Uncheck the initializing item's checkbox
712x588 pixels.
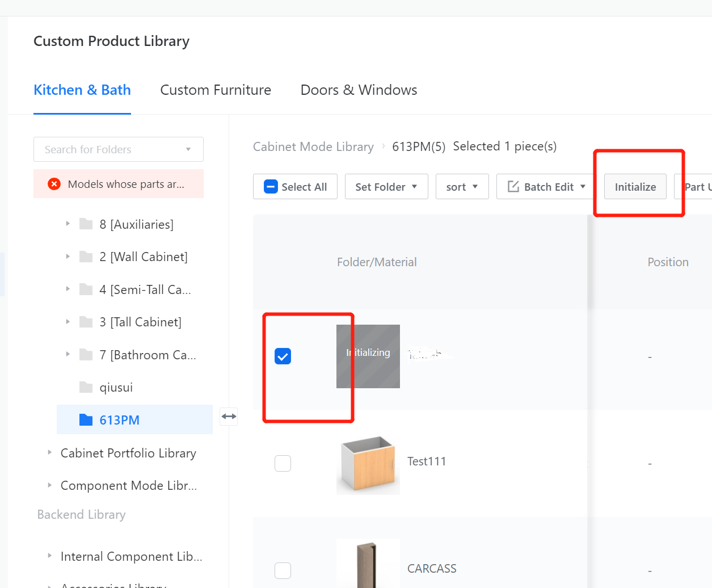click(x=283, y=356)
